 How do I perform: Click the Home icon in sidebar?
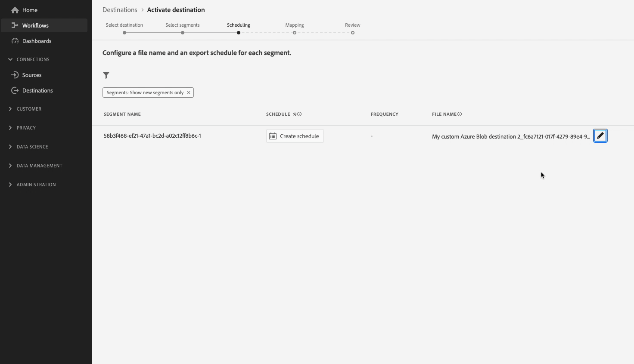(x=15, y=10)
